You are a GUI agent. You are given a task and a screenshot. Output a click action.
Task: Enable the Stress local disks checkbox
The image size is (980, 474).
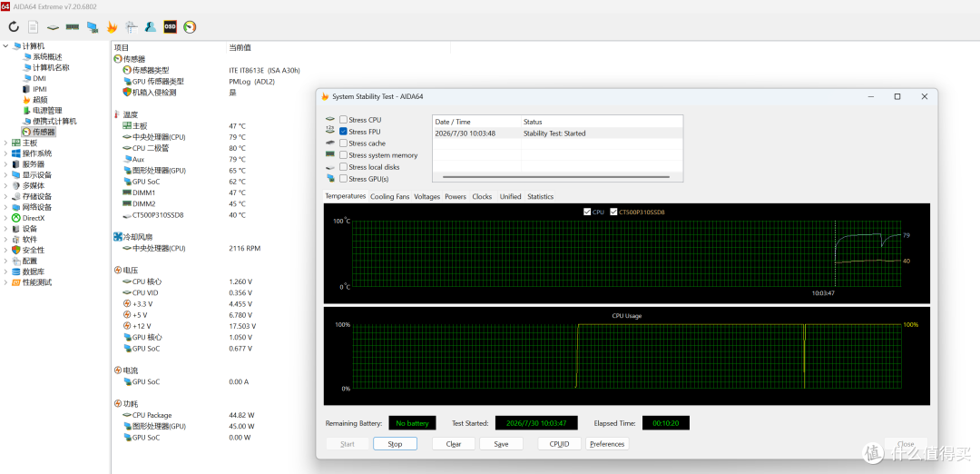[x=343, y=167]
